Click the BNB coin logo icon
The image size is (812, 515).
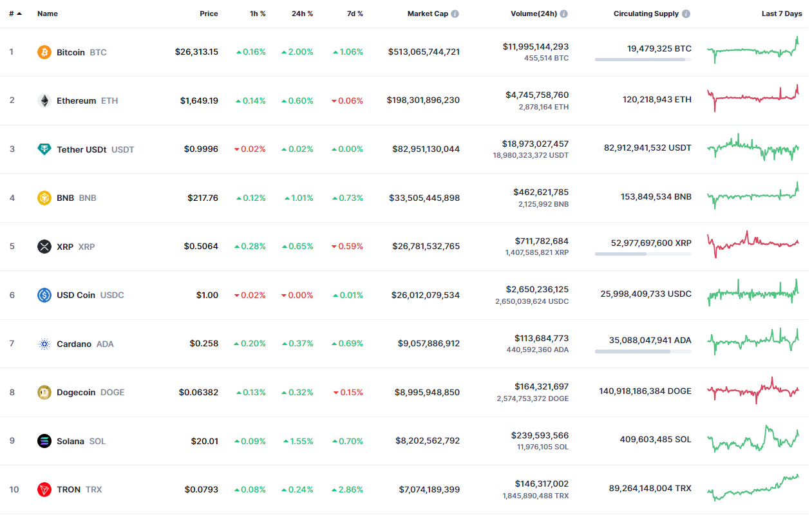click(x=44, y=198)
